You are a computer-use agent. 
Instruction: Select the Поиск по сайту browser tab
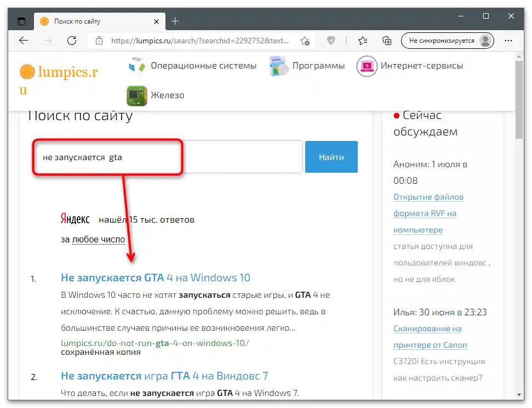[100, 21]
